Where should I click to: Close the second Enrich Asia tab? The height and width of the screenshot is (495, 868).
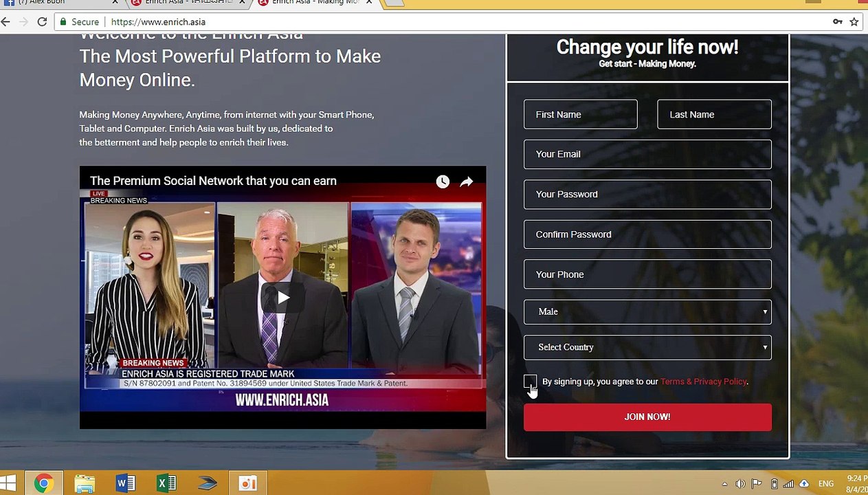(242, 3)
